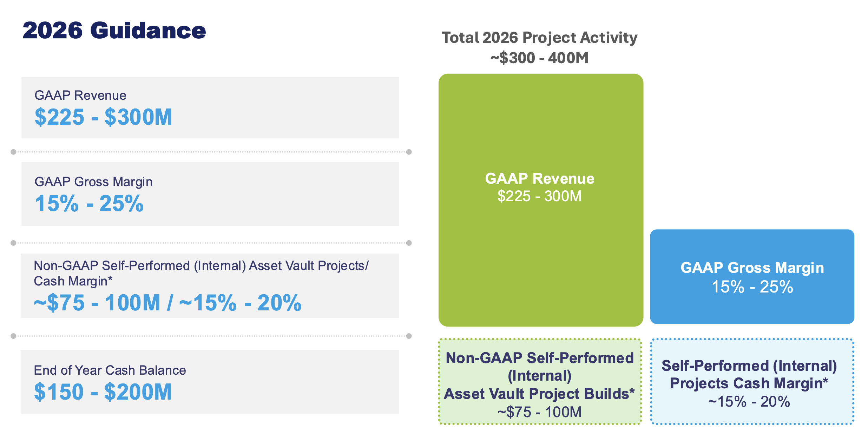This screenshot has width=868, height=434.
Task: Click 'GAAP Gross Margin' title in blue block
Action: click(752, 268)
